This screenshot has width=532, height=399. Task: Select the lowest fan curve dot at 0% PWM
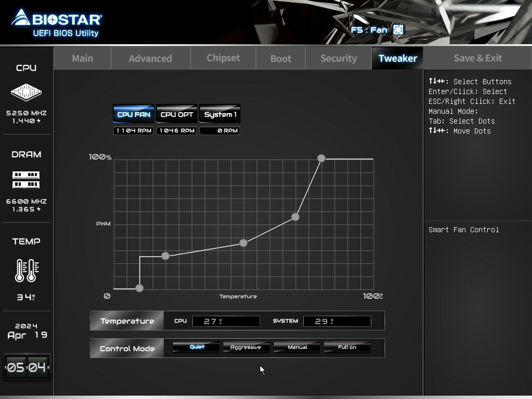[x=139, y=288]
